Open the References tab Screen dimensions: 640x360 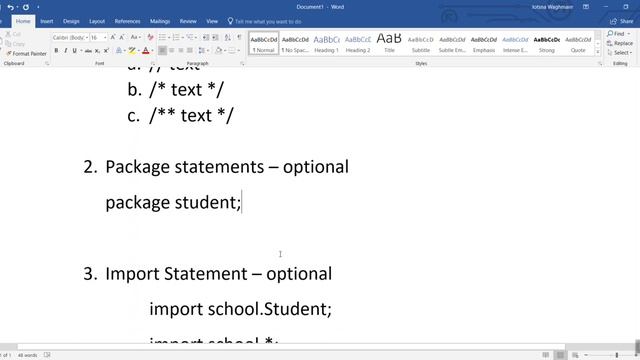[127, 21]
